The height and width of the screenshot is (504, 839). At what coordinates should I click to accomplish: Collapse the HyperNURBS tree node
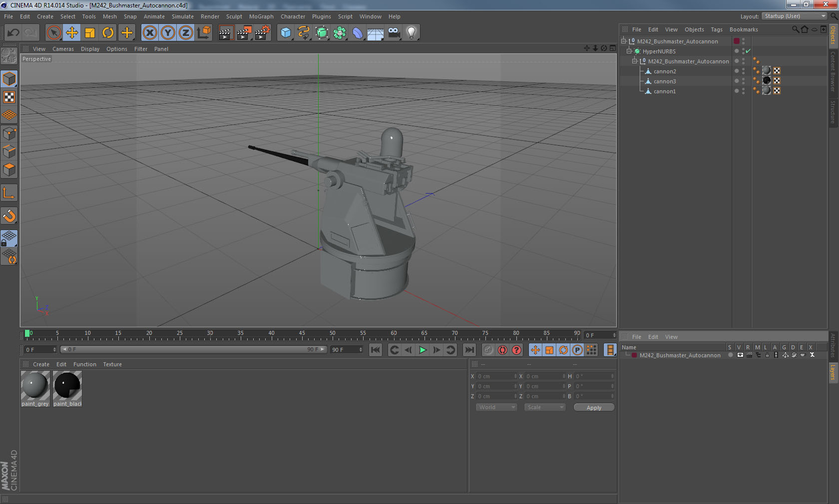coord(629,51)
